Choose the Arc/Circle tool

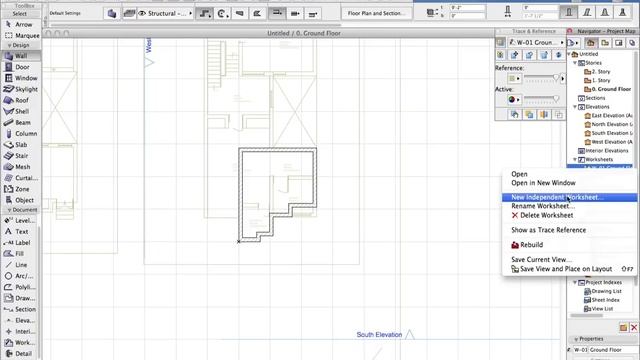(x=20, y=276)
